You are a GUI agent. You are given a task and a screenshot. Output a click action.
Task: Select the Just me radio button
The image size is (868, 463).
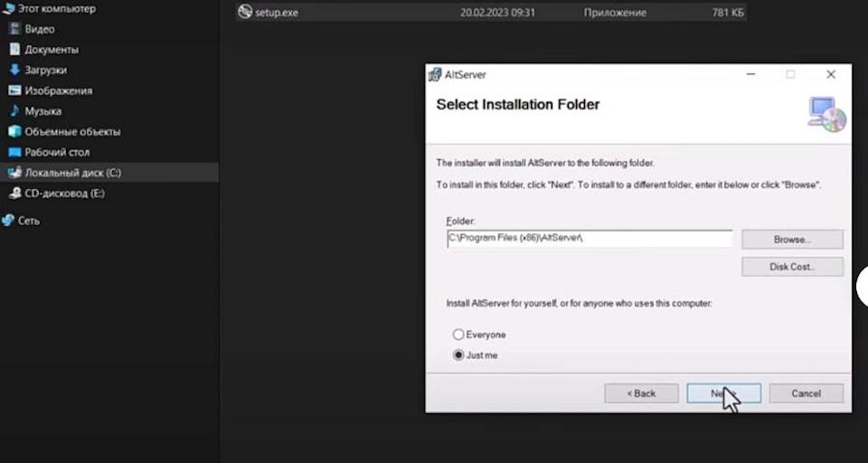coord(458,355)
